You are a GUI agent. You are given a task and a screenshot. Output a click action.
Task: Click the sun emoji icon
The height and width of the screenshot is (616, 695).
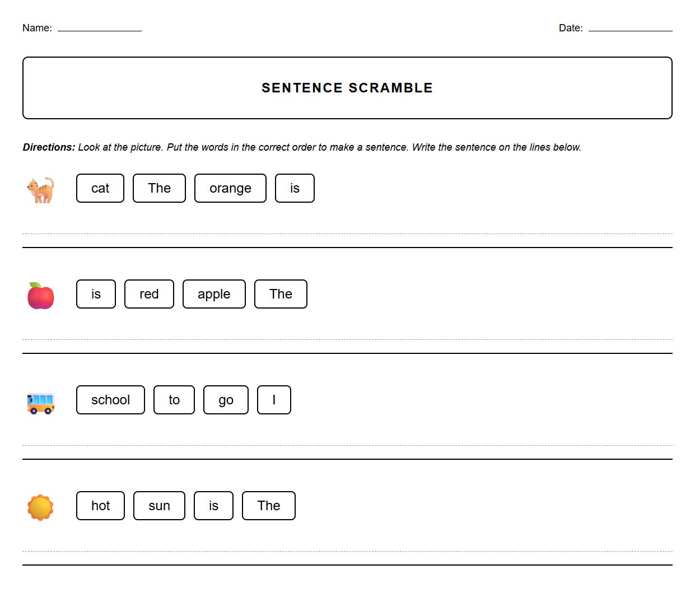[x=41, y=507]
